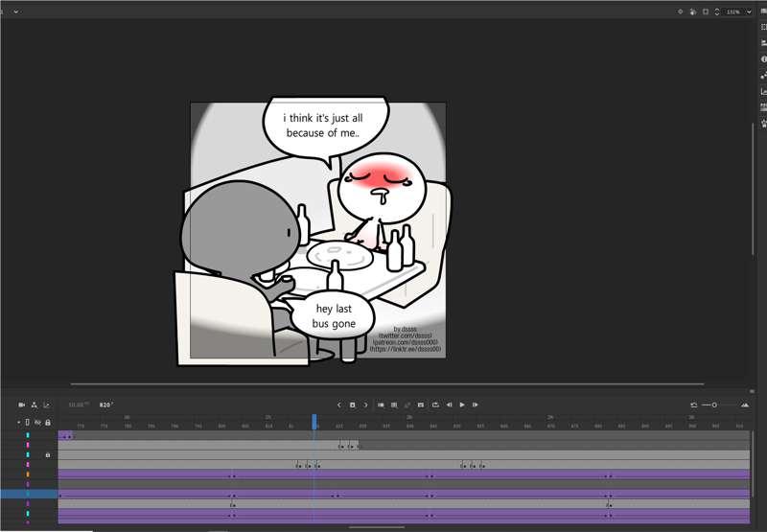Toggle the loop playback icon
The image size is (767, 532).
click(435, 405)
